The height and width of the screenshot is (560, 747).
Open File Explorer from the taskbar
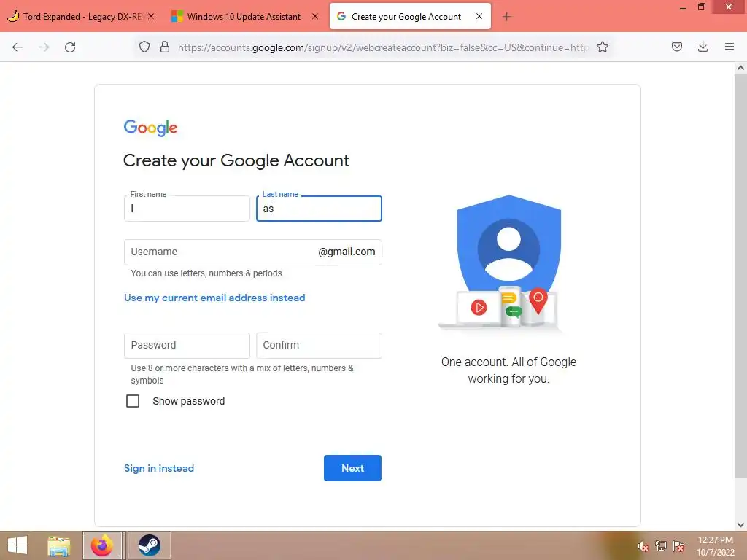[x=59, y=545]
